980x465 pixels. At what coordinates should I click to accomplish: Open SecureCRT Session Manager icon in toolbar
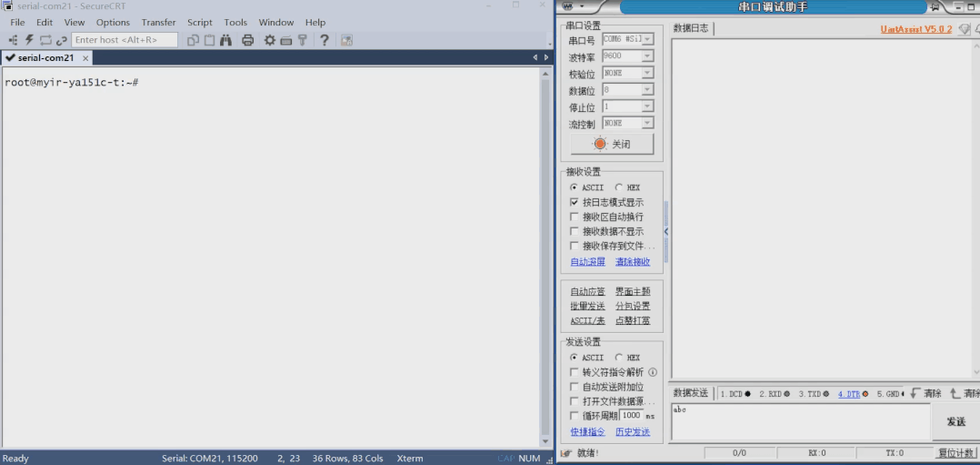[x=13, y=40]
